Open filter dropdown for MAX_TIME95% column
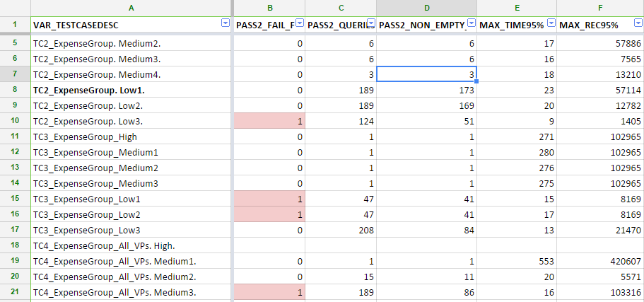This screenshot has height=302, width=644. point(551,23)
